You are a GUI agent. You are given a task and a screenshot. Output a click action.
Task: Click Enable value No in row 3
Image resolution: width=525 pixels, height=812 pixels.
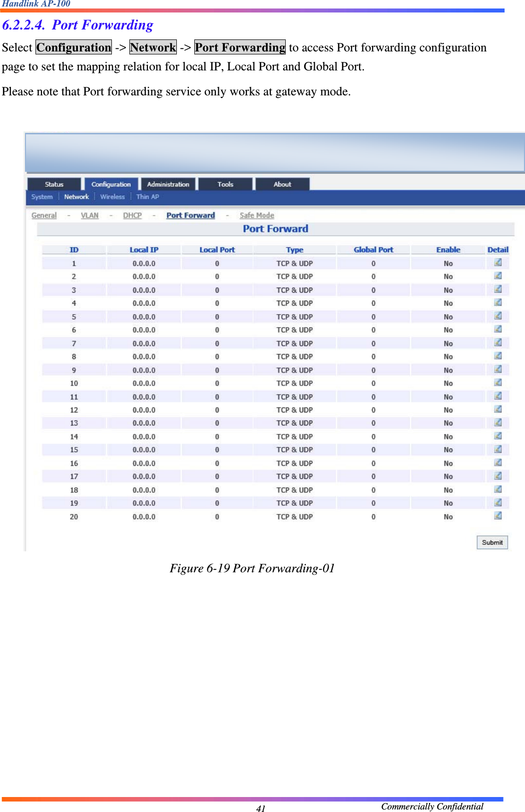click(x=448, y=290)
